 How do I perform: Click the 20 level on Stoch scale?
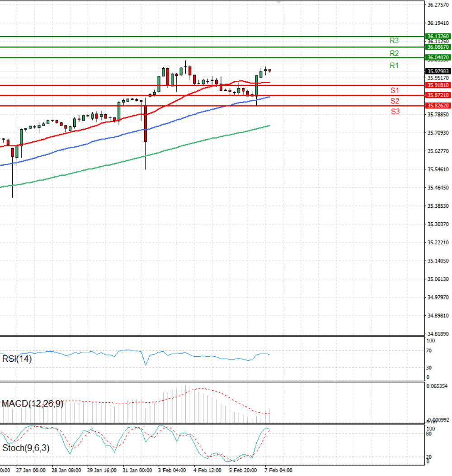[x=428, y=457]
